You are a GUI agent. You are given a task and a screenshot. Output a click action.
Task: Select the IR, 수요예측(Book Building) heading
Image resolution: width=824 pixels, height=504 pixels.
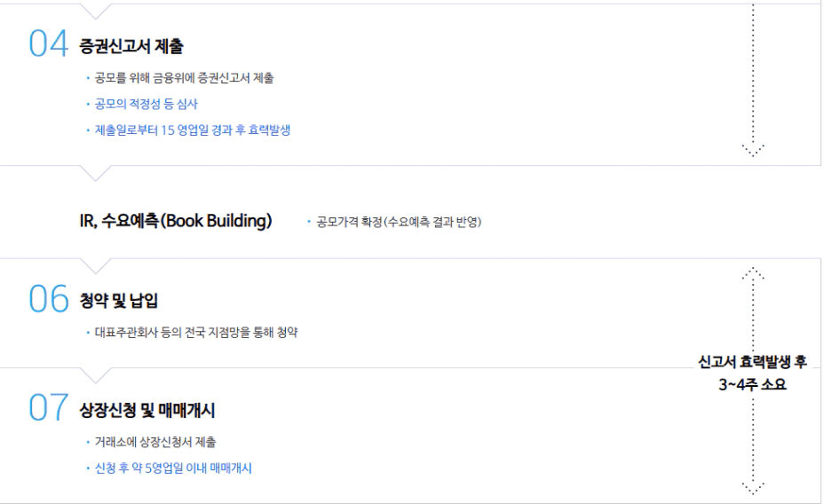(175, 221)
